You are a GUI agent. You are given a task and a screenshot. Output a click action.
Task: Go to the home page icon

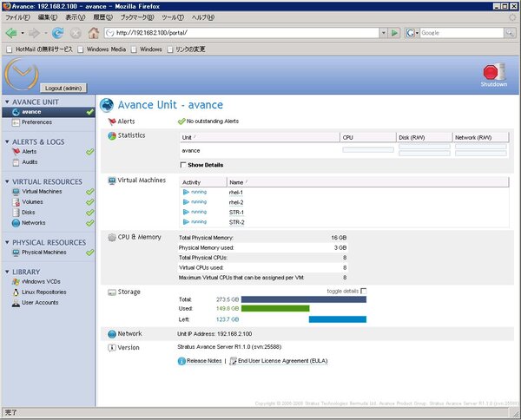(94, 33)
